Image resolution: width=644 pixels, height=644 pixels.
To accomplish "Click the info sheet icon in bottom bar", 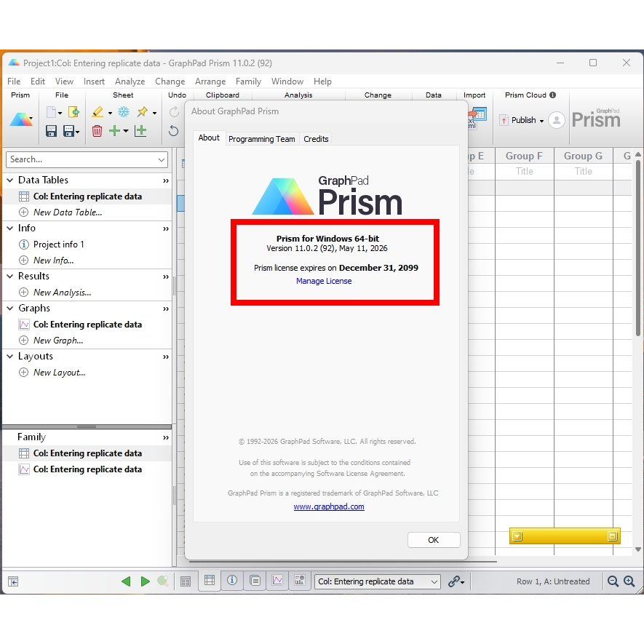I will click(232, 581).
